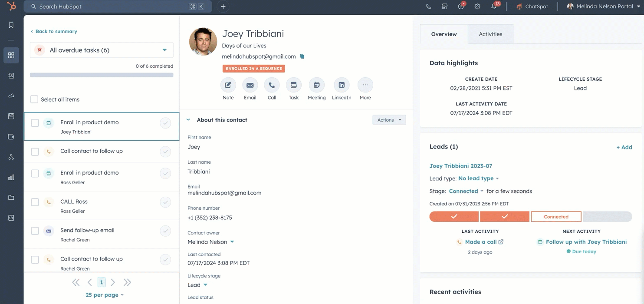Open the library folder icon in sidebar
644x304 pixels.
11,198
